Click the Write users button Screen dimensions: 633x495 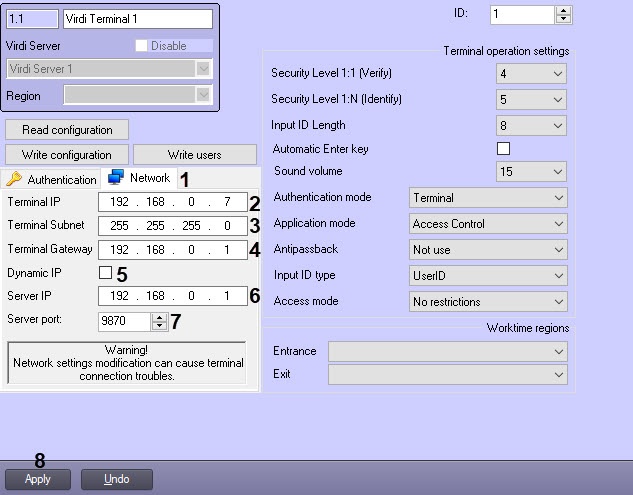194,155
